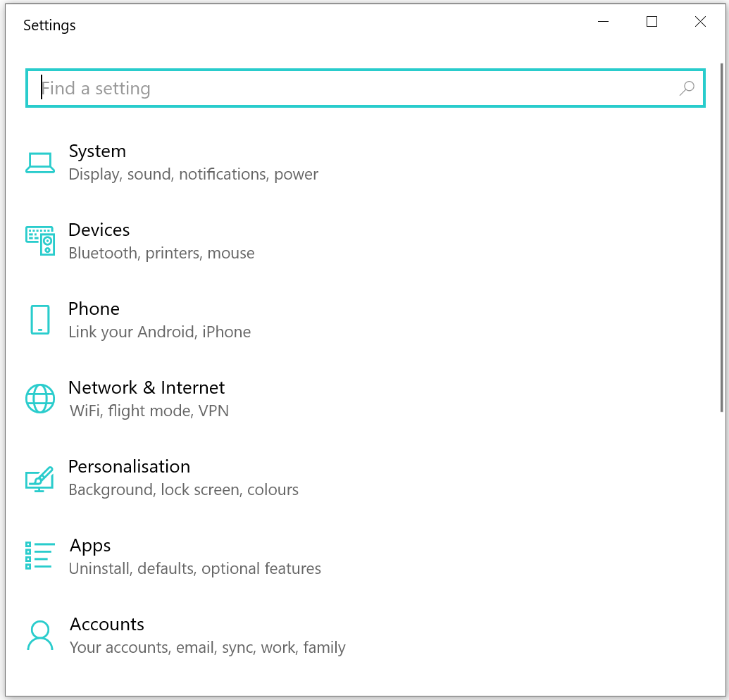Maximize the Settings window

tap(652, 22)
